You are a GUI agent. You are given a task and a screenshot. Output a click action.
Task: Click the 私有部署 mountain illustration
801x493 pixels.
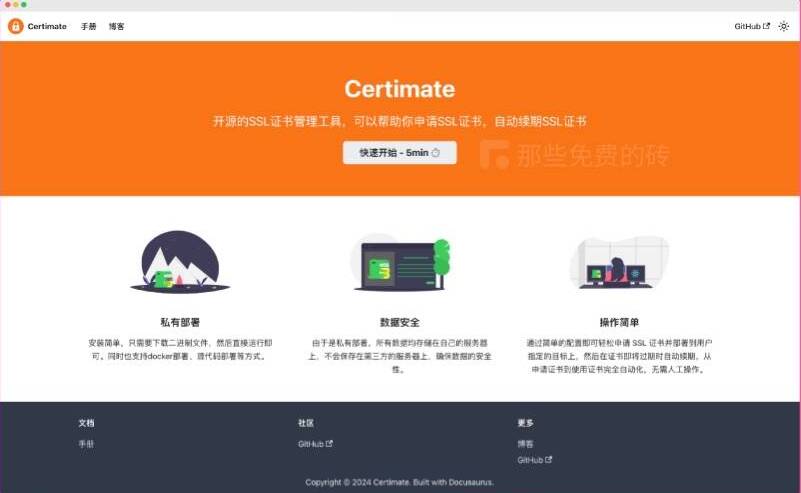coord(180,262)
